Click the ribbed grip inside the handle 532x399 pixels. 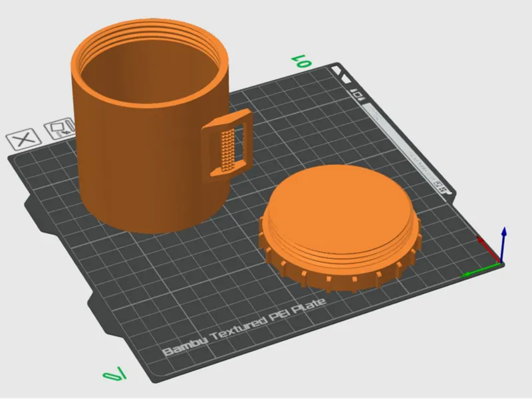[228, 150]
